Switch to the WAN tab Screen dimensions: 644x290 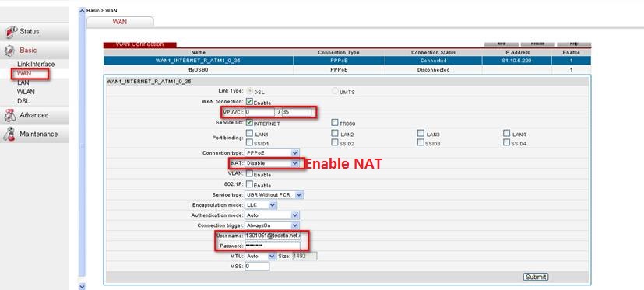[120, 22]
